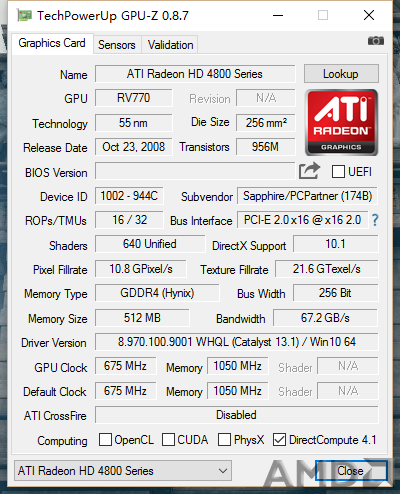The image size is (400, 494).
Task: Toggle the PhysX checkbox
Action: (224, 440)
